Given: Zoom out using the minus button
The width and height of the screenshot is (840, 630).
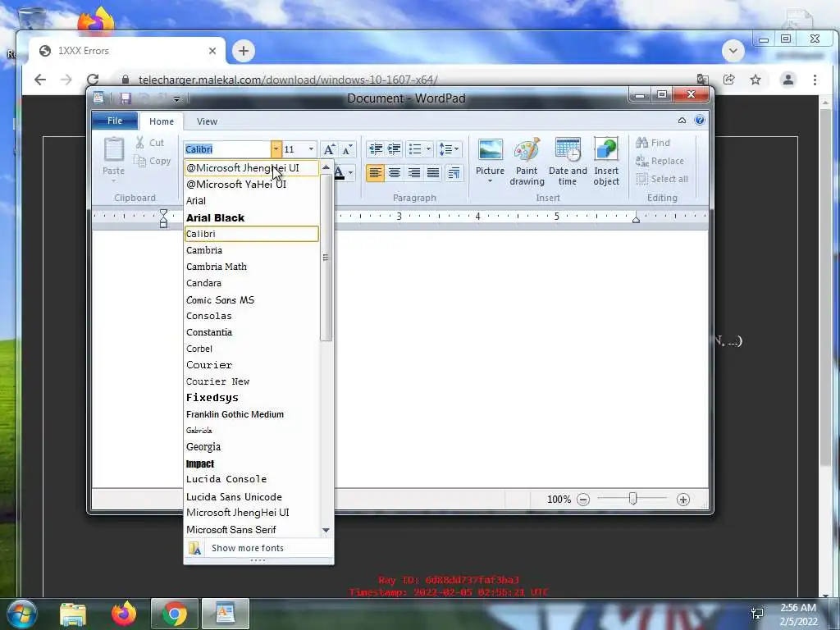Looking at the screenshot, I should (x=583, y=500).
